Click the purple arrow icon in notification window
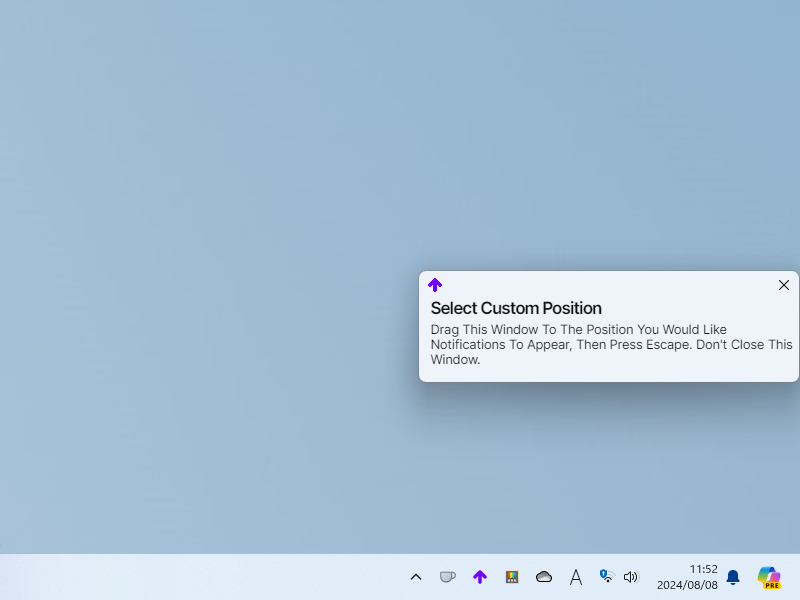Viewport: 800px width, 600px height. 435,285
